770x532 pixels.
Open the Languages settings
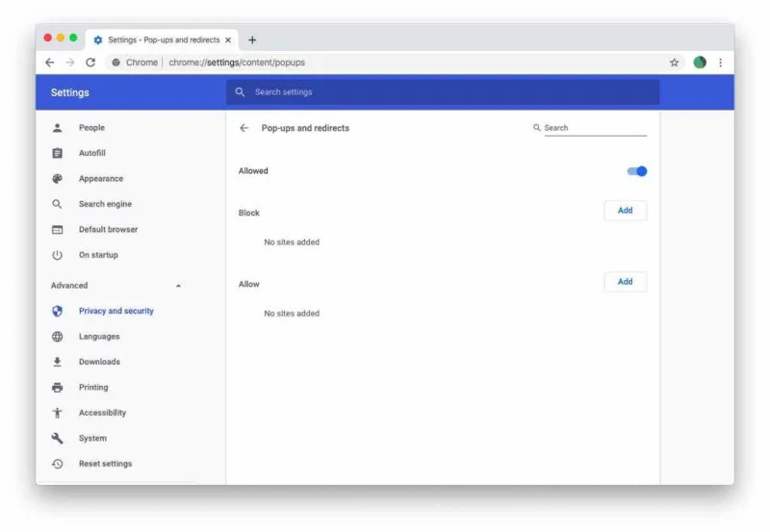click(99, 337)
